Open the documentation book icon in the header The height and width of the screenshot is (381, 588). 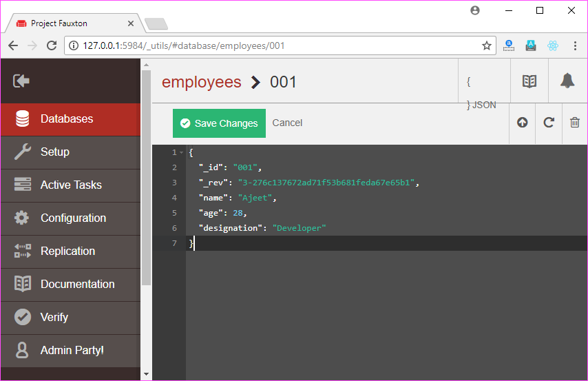[529, 81]
